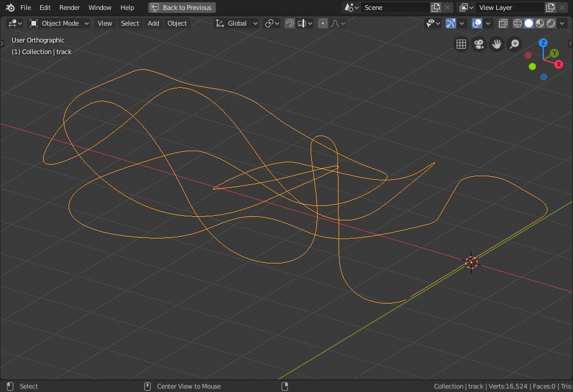The image size is (573, 392).
Task: Open the View menu in viewport header
Action: [105, 23]
